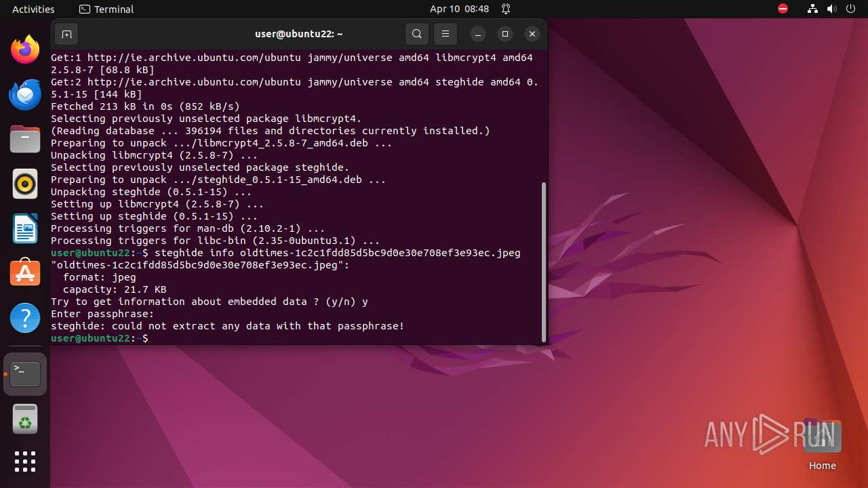Minimize the terminal window
868x488 pixels.
(x=478, y=34)
